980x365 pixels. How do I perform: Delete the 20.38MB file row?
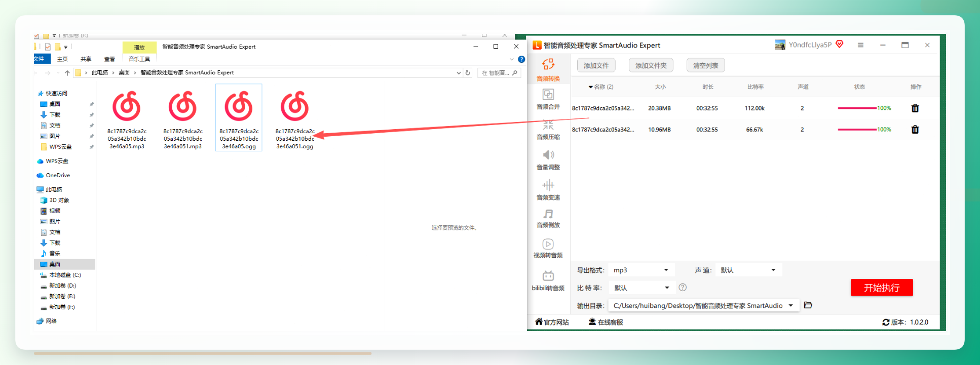point(915,108)
